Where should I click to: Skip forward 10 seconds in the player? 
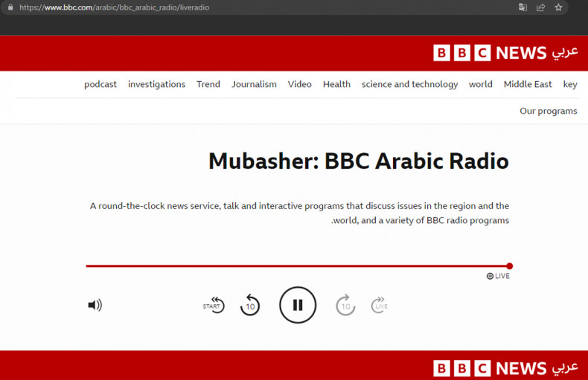click(x=345, y=305)
